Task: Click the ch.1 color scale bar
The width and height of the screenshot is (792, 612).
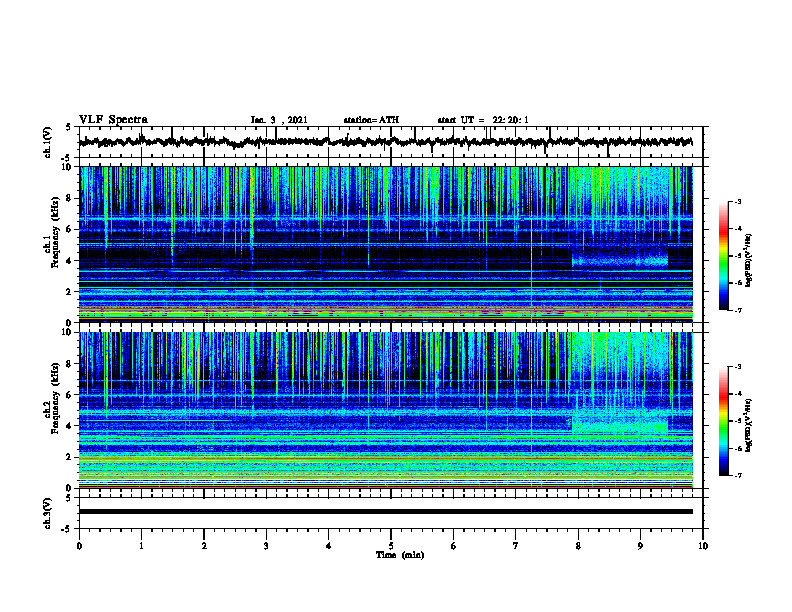Action: click(724, 256)
